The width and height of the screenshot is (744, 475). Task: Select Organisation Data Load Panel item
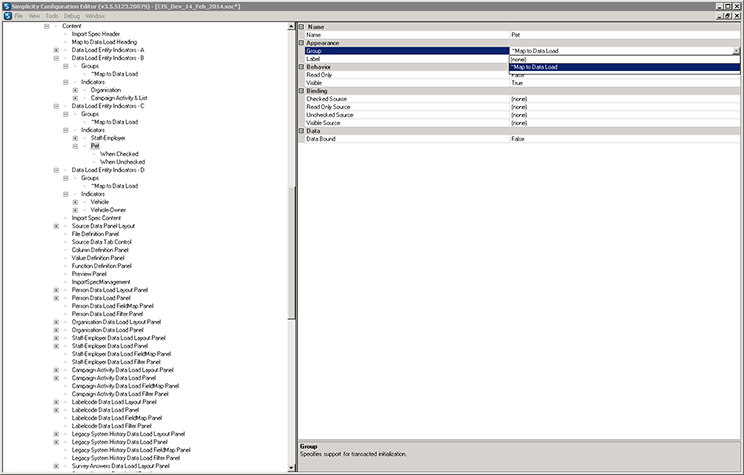[x=107, y=330]
